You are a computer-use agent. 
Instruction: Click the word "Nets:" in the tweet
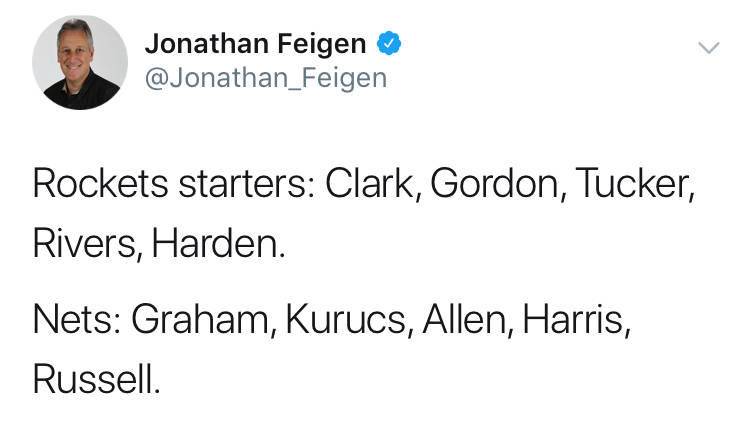pyautogui.click(x=77, y=320)
